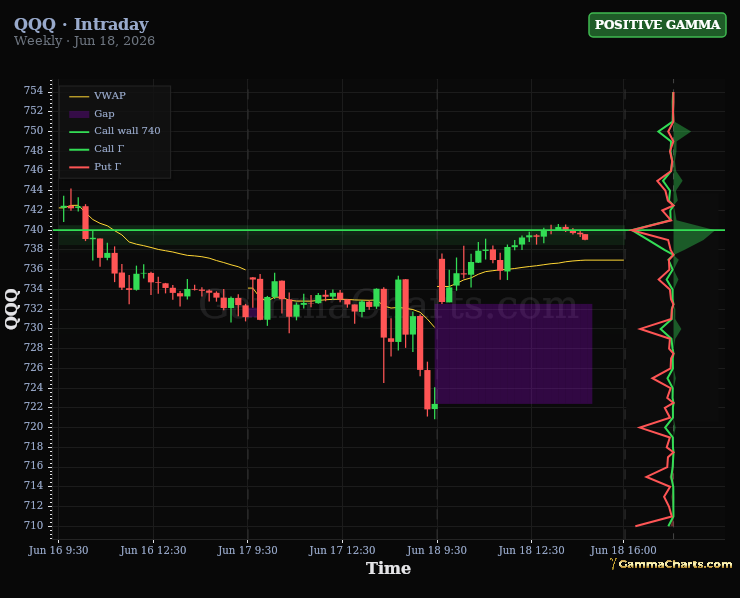Click the 722 y-axis price label
Screen dimensions: 740x598
coord(34,406)
